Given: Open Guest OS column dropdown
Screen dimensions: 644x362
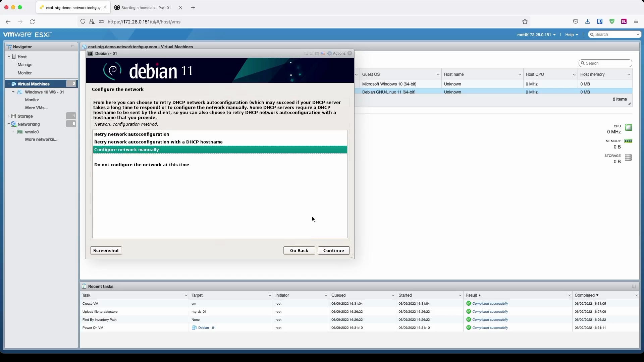Looking at the screenshot, I should click(x=438, y=74).
